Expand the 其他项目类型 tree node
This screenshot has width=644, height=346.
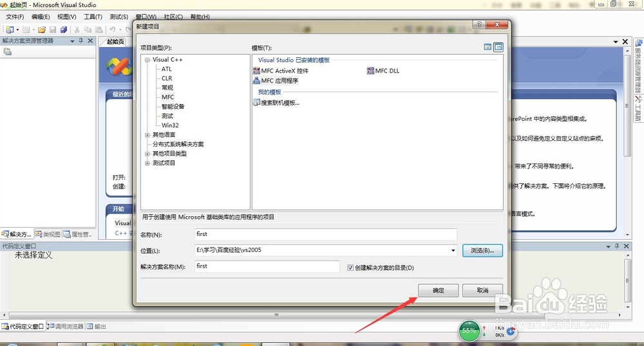pos(147,154)
